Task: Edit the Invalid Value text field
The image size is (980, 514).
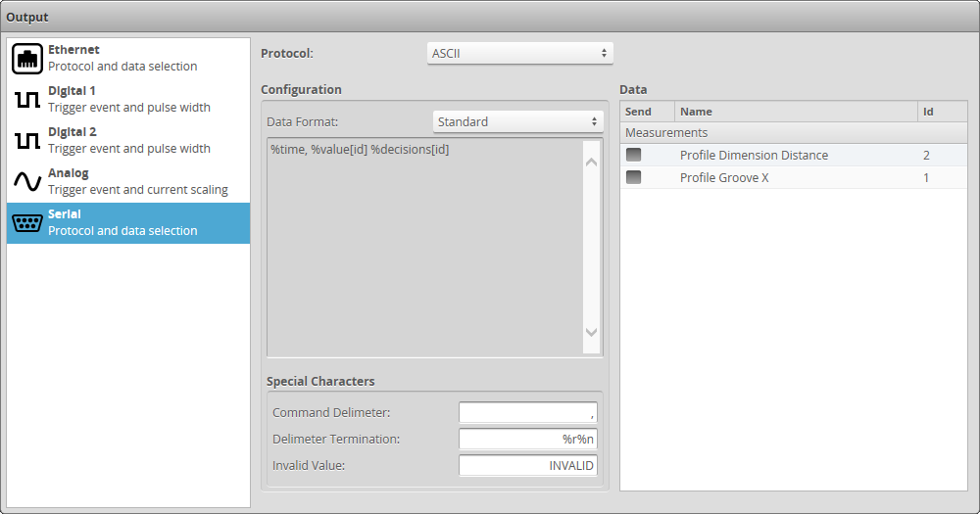Action: [x=528, y=466]
